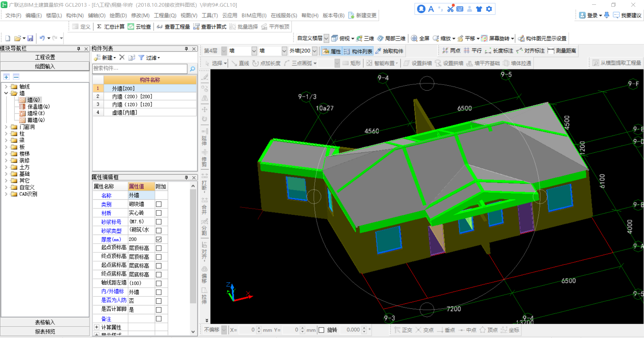Screen dimensions: 644x338
Task: Select 两点 auxiliary axis tool
Action: (451, 51)
